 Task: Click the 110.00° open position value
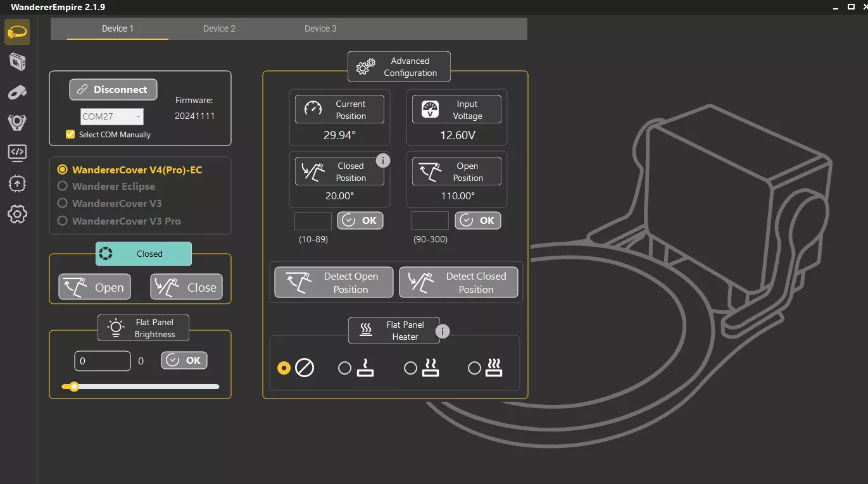(x=457, y=195)
